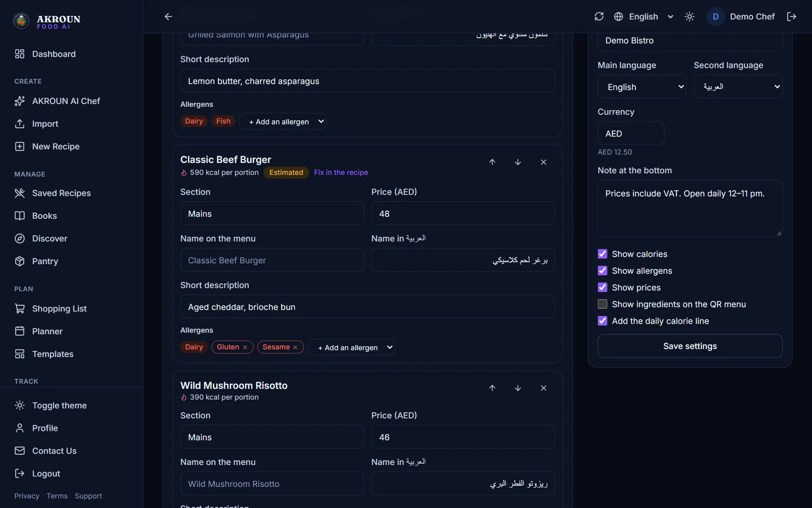Open the Main language English dropdown
This screenshot has height=508, width=812.
tap(642, 87)
